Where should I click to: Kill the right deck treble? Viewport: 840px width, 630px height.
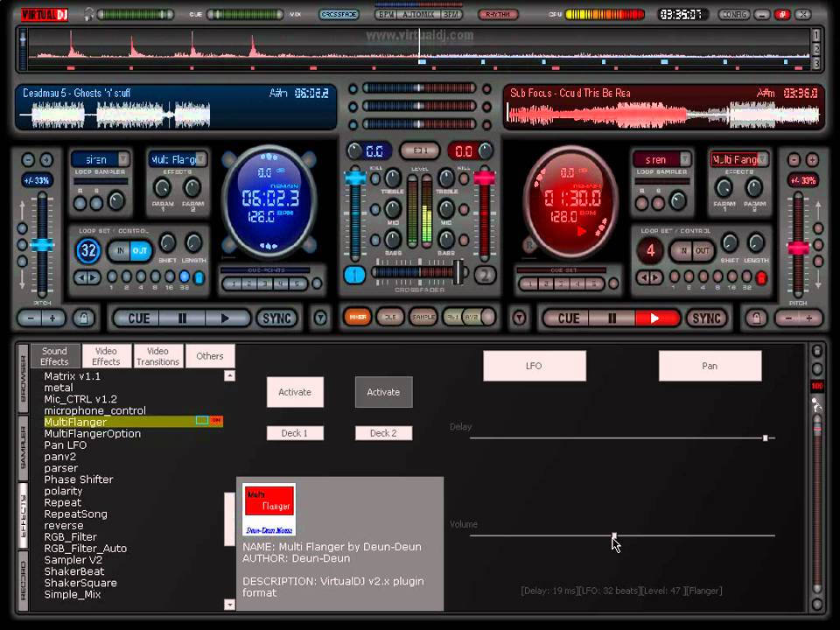(x=464, y=178)
